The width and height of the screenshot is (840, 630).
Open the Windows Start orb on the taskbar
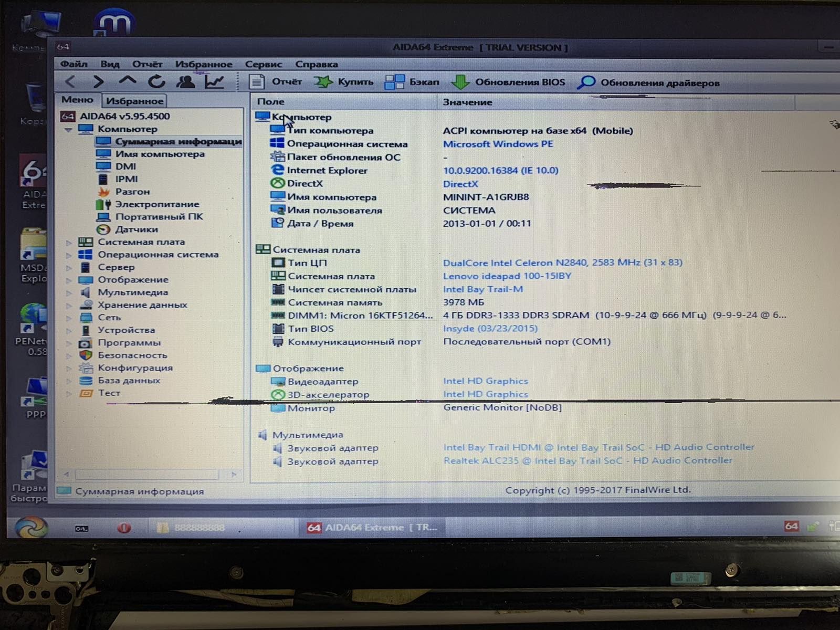click(30, 527)
